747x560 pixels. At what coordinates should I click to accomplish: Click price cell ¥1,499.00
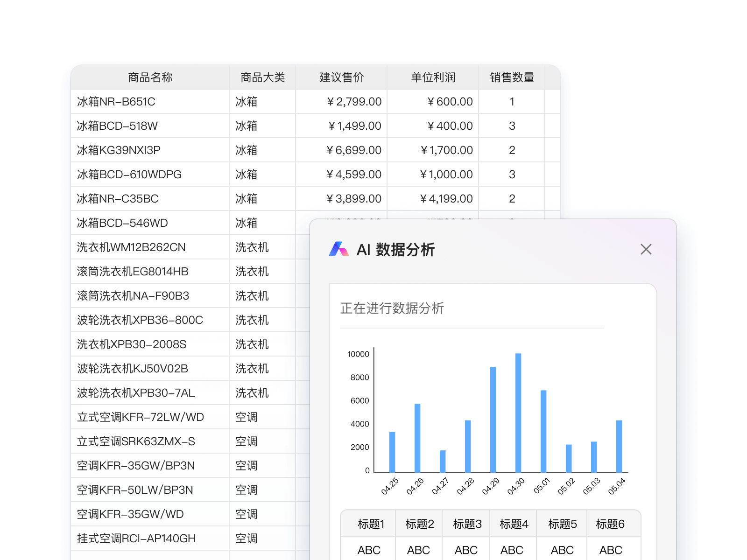pos(341,126)
